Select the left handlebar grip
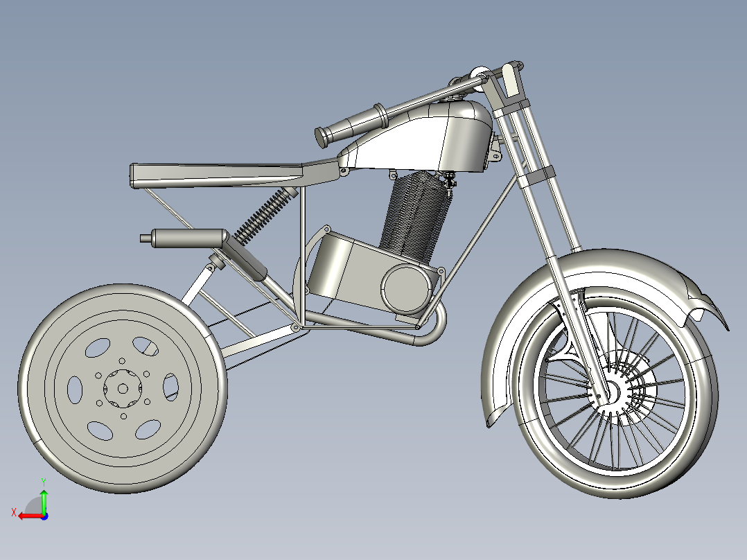This screenshot has height=560, width=747. (353, 125)
